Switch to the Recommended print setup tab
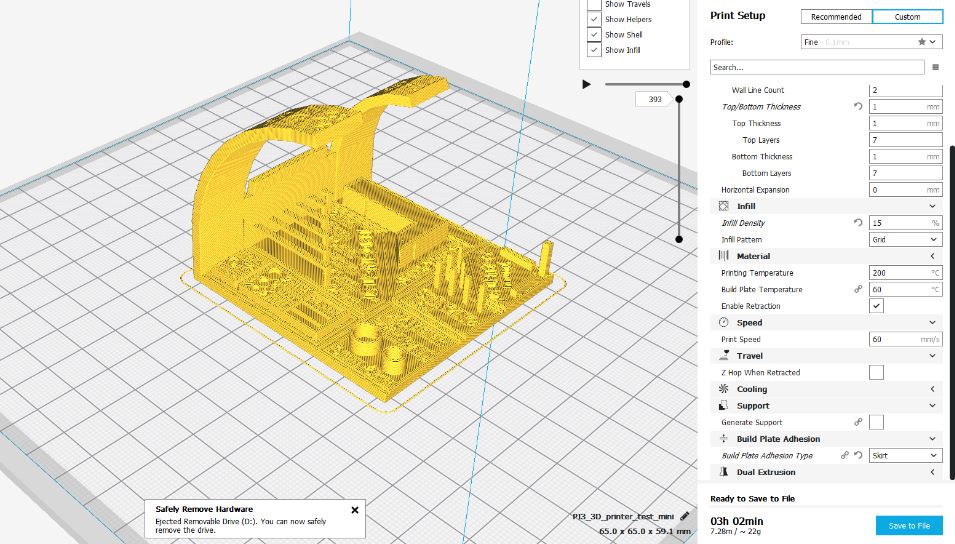Viewport: 955px width, 544px height. [836, 17]
